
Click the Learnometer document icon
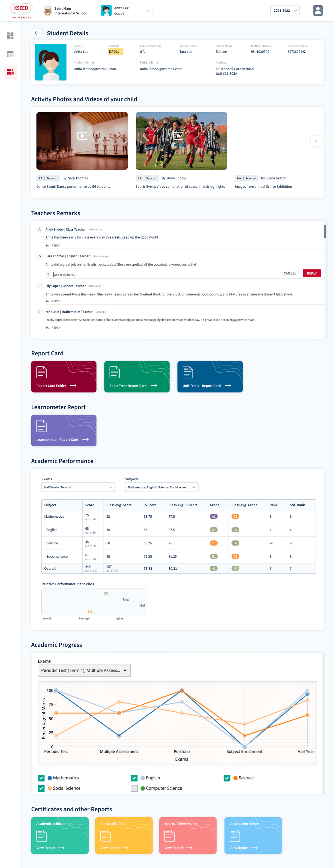(41, 426)
